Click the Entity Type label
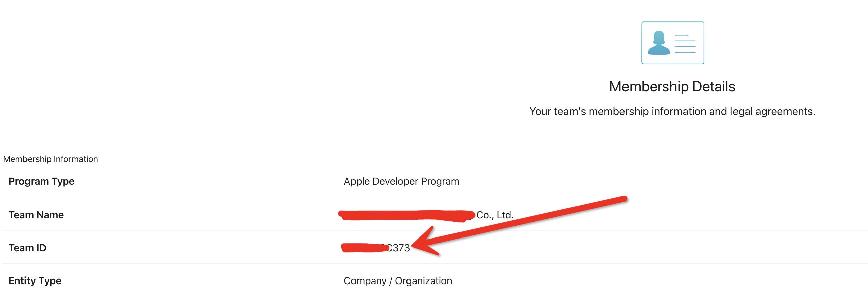The image size is (868, 303). [x=35, y=281]
